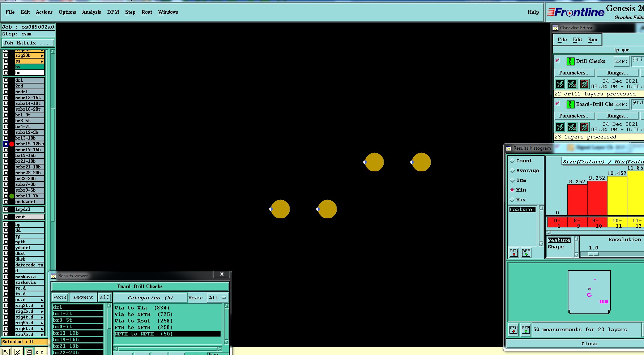Click right arrow of categories horizontal scrollbar
This screenshot has height=355, width=644.
coord(219,349)
